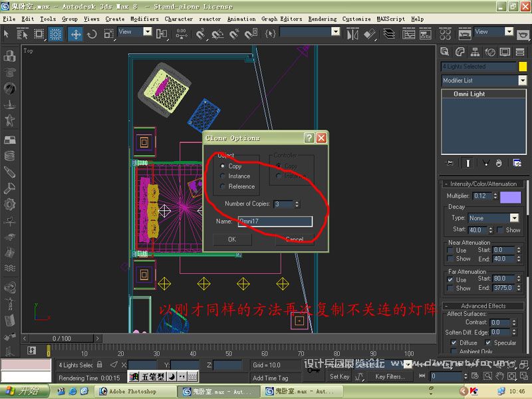Collapse the Intensity/Color/Attenuation rollout
Image resolution: width=532 pixels, height=399 pixels.
point(483,184)
